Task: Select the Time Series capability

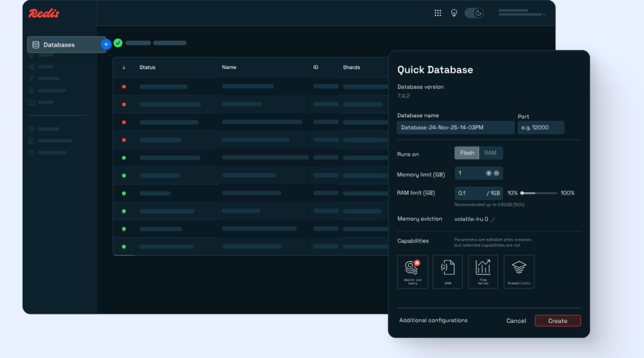Action: pyautogui.click(x=483, y=272)
